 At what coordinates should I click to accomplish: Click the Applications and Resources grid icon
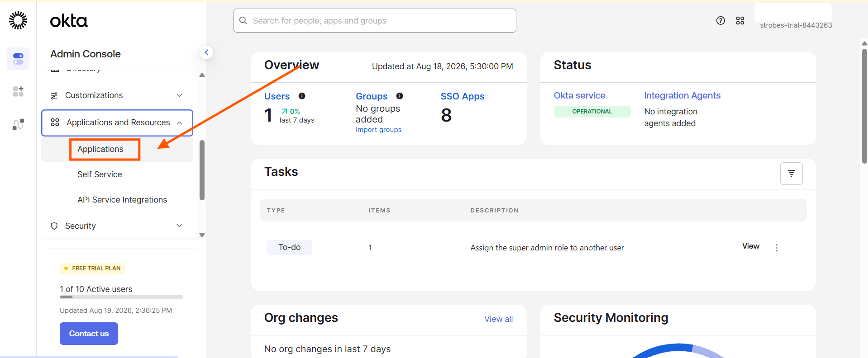click(x=55, y=122)
